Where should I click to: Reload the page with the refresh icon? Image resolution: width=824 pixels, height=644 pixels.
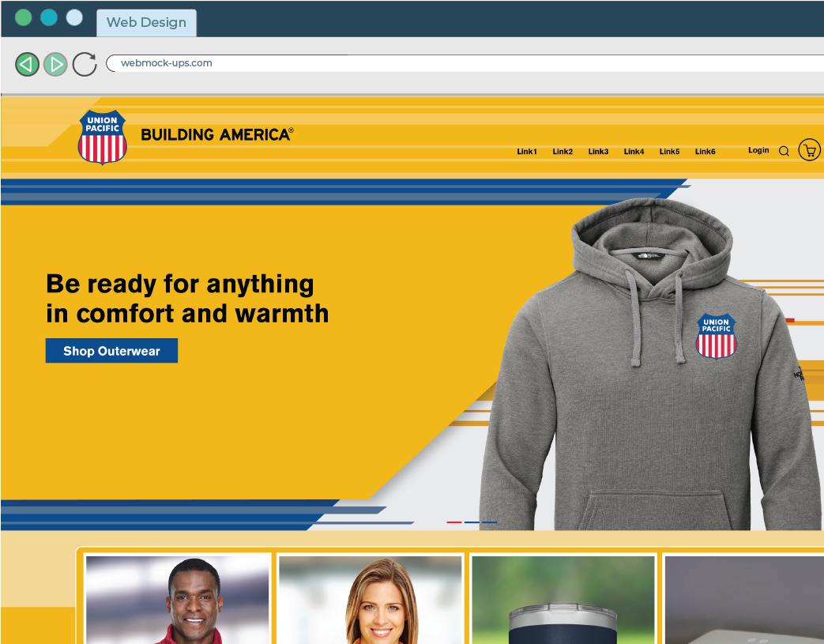pyautogui.click(x=85, y=65)
